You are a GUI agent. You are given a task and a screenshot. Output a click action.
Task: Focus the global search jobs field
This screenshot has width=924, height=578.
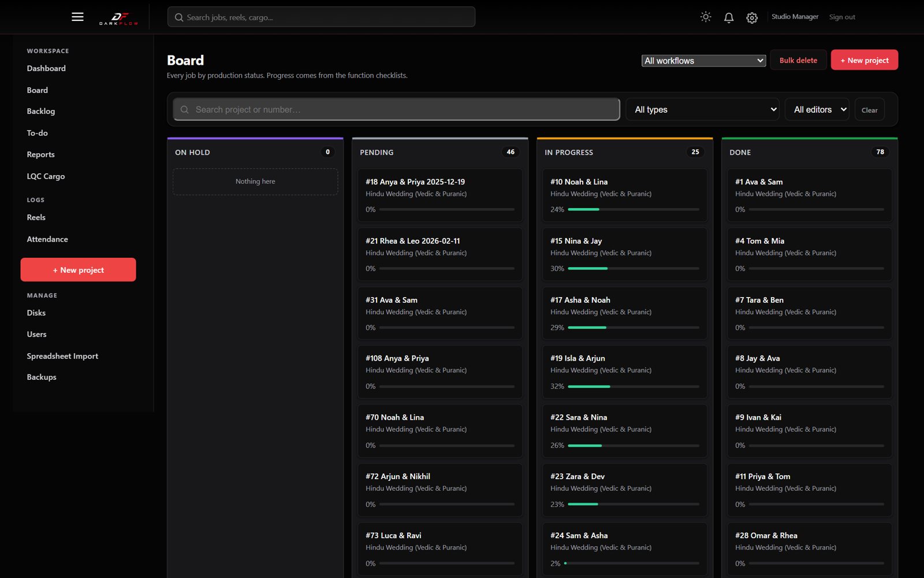(x=321, y=17)
